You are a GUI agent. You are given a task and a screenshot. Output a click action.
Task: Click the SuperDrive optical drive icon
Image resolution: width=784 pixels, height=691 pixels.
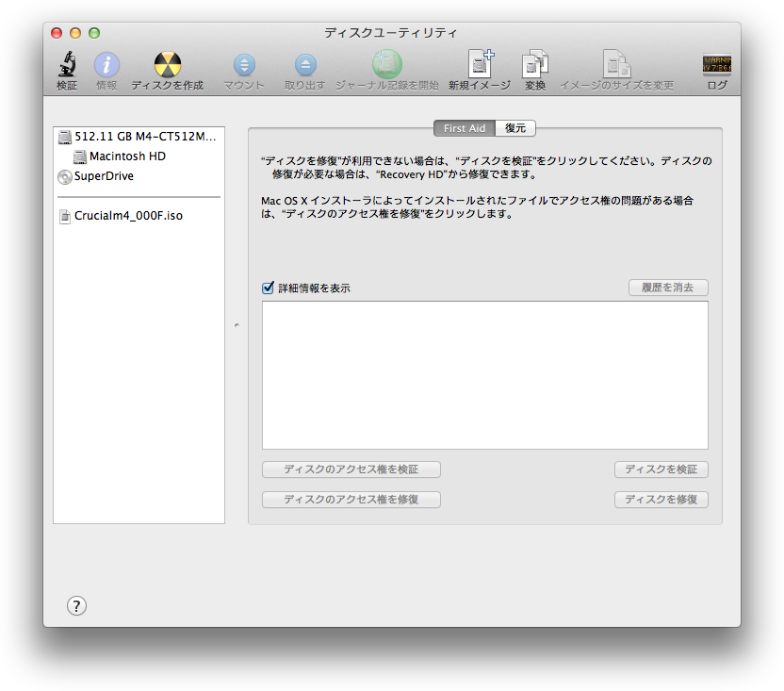point(65,176)
